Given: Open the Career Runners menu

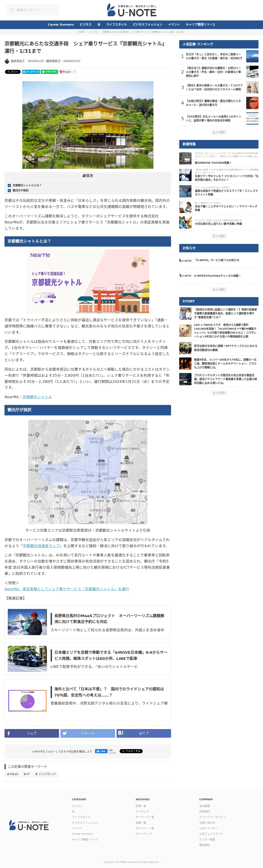Looking at the screenshot, I should point(61,25).
